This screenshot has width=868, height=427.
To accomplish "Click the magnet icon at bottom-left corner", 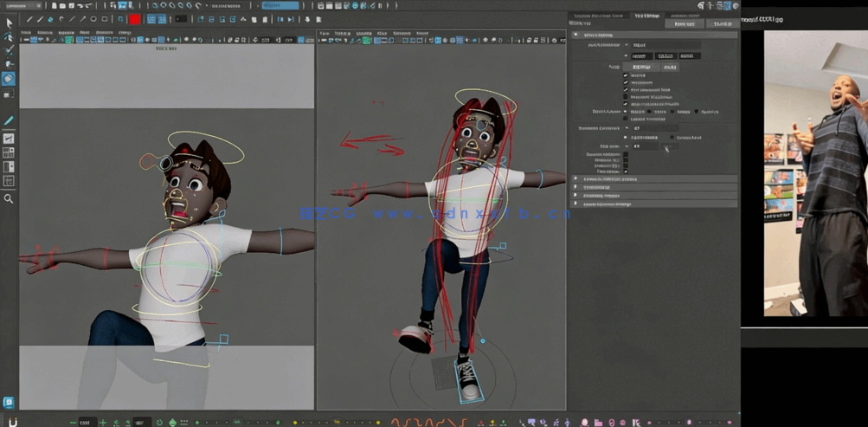I will (12, 423).
